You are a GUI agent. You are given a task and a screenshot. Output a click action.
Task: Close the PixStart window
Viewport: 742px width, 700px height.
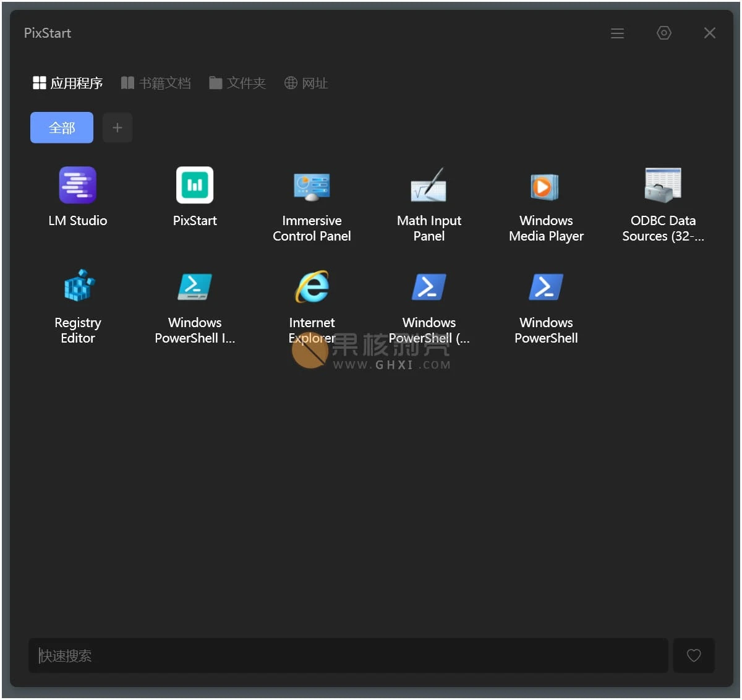[x=710, y=33]
